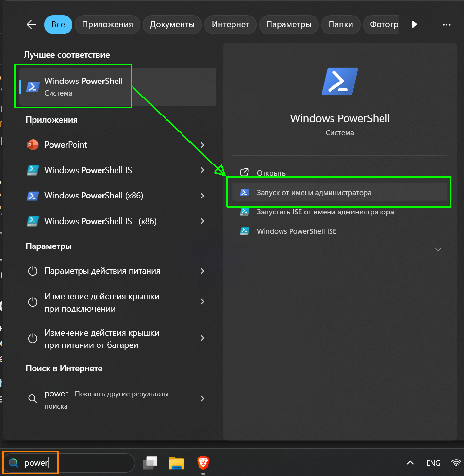
Task: Click the back arrow in search panel
Action: (32, 24)
